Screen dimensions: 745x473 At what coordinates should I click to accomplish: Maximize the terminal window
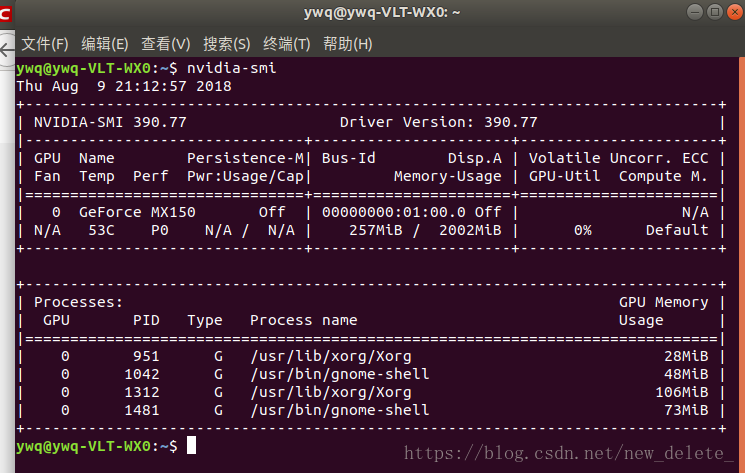pyautogui.click(x=715, y=12)
